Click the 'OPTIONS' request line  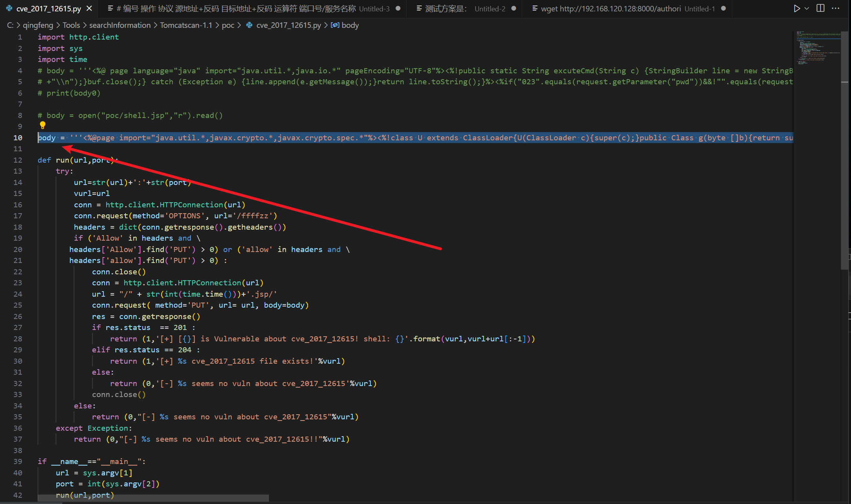coord(176,216)
